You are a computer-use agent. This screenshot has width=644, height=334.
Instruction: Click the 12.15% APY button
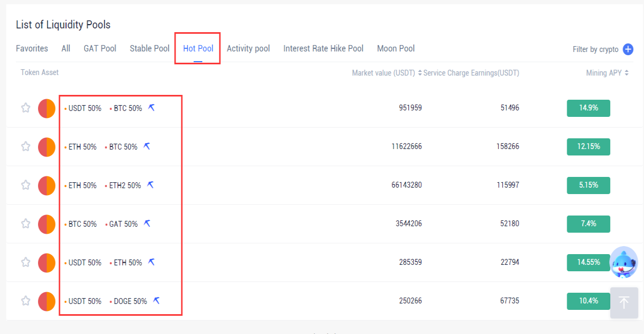pos(588,146)
